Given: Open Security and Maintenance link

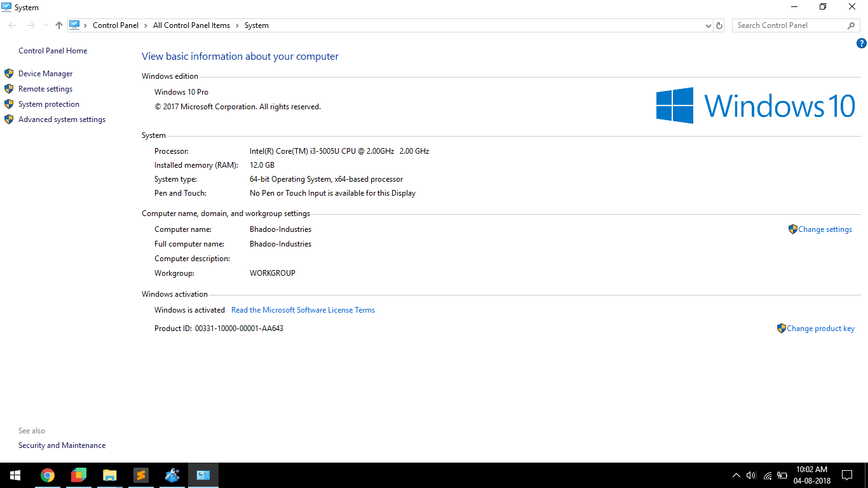Looking at the screenshot, I should (x=62, y=445).
